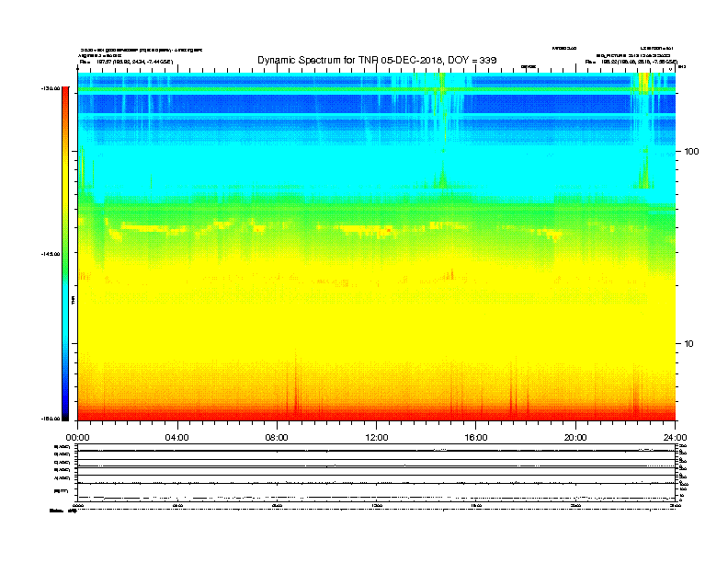Image resolution: width=728 pixels, height=563 pixels.
Task: Click the 20:00 time axis label
Action: 575,438
